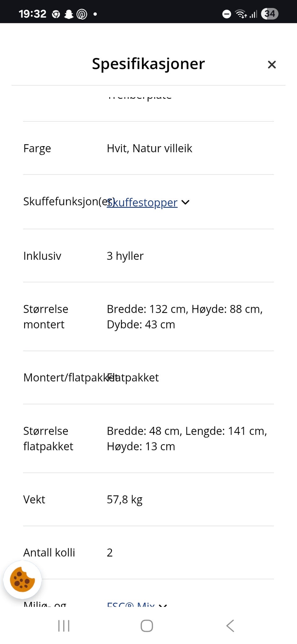This screenshot has width=297, height=644.
Task: Select the weight value 57,8 kg
Action: pos(124,499)
